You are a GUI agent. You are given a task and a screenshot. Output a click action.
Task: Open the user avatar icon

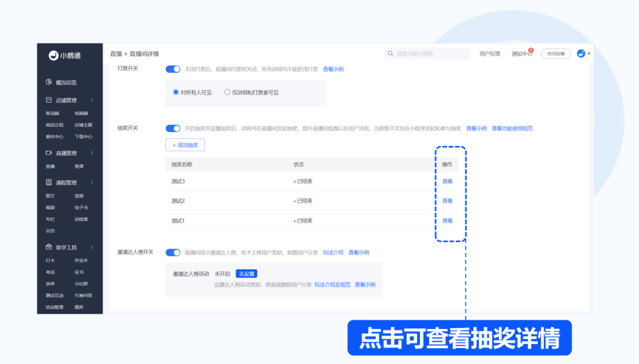[x=581, y=53]
